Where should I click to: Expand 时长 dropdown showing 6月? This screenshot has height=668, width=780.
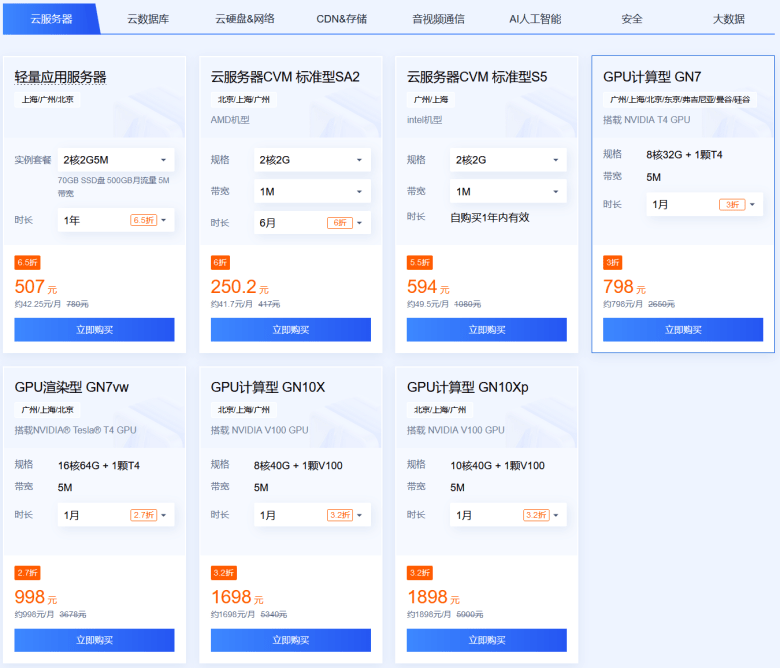point(312,222)
